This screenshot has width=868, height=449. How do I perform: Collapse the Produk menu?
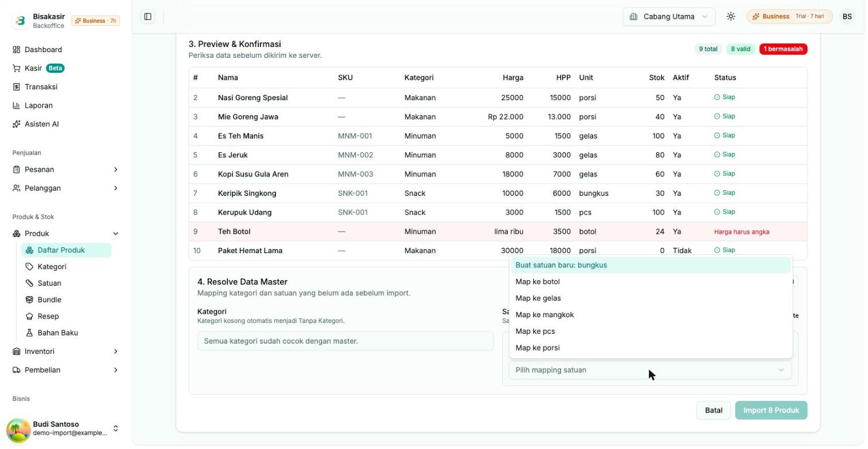pyautogui.click(x=66, y=234)
